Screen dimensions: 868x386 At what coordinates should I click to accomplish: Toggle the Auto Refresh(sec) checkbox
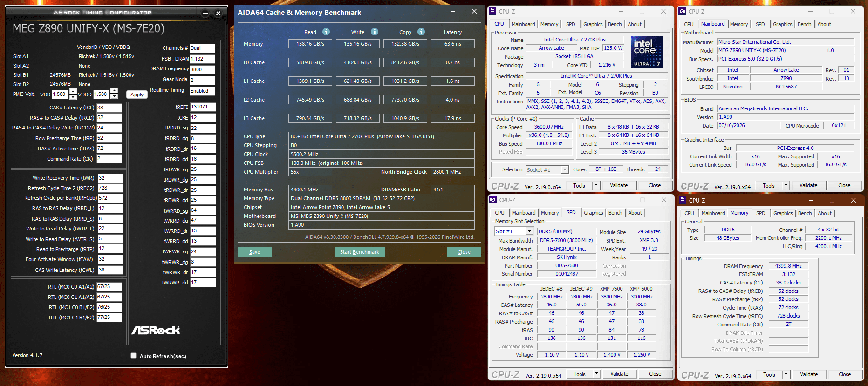tap(134, 356)
